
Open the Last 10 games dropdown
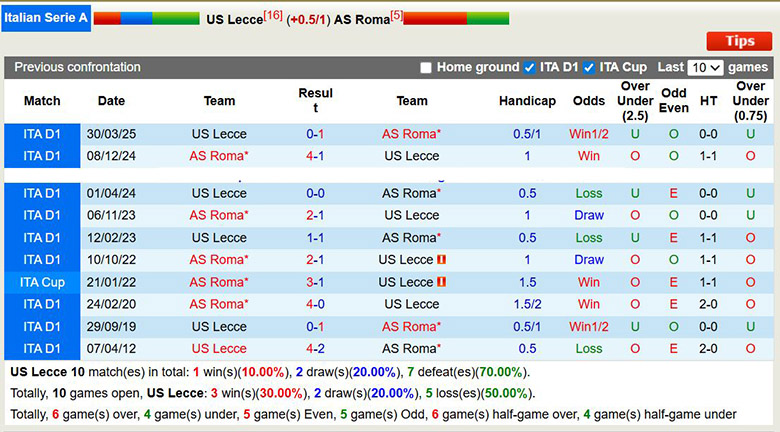click(705, 68)
